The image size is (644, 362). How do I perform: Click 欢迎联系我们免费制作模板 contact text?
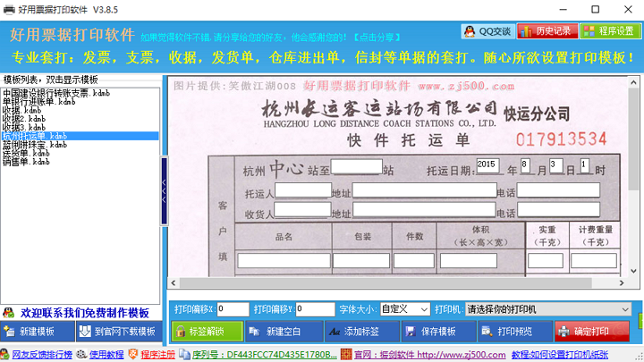pos(85,313)
